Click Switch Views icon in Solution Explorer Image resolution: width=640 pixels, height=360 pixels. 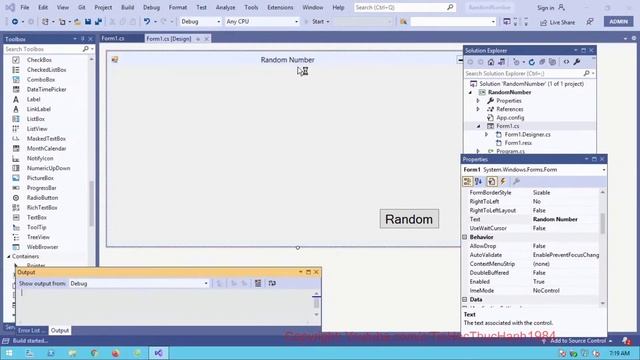pos(502,62)
